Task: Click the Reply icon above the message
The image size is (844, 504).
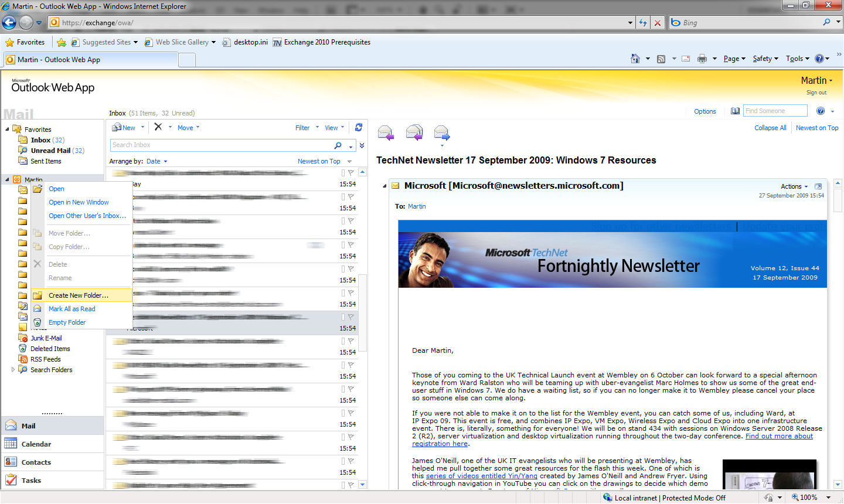Action: click(x=386, y=133)
